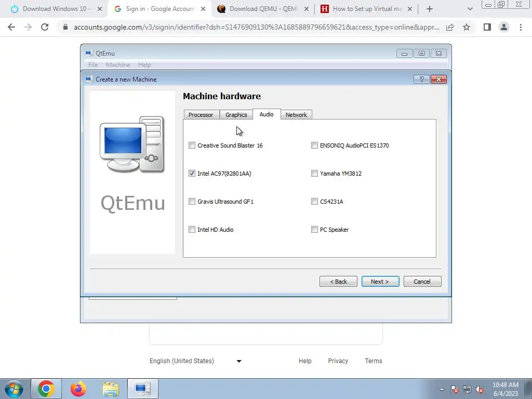Open the Chrome profile icon

click(504, 27)
